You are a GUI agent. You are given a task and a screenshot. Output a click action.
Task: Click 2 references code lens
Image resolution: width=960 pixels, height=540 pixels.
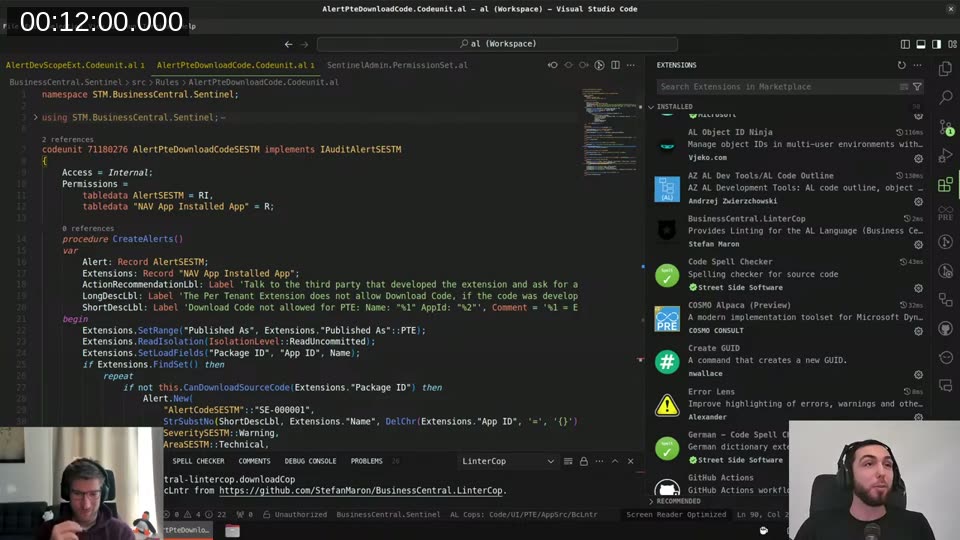point(67,140)
